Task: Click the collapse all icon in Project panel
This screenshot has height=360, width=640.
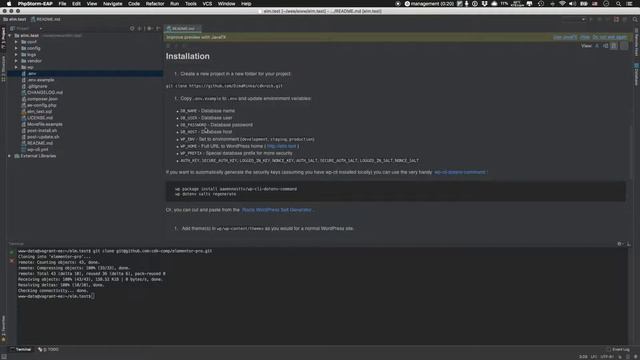Action: [140, 29]
